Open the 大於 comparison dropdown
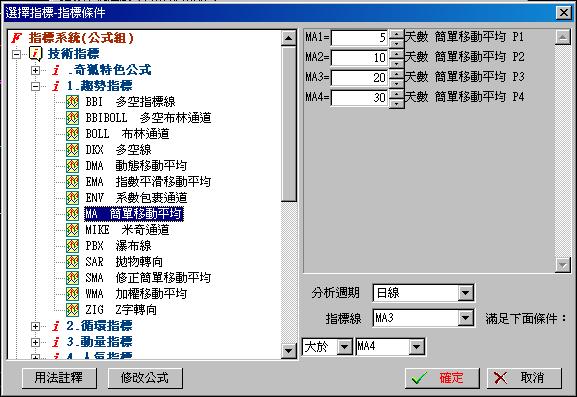577x397 pixels. [345, 347]
